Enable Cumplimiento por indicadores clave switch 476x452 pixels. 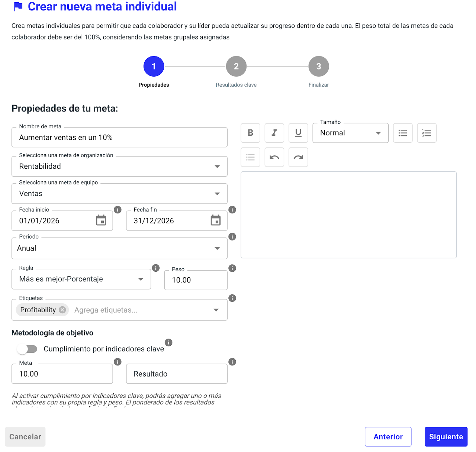[x=27, y=349]
